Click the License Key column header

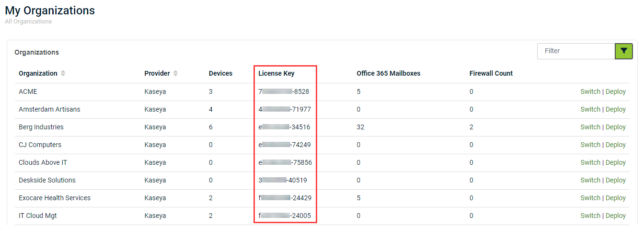coord(276,73)
